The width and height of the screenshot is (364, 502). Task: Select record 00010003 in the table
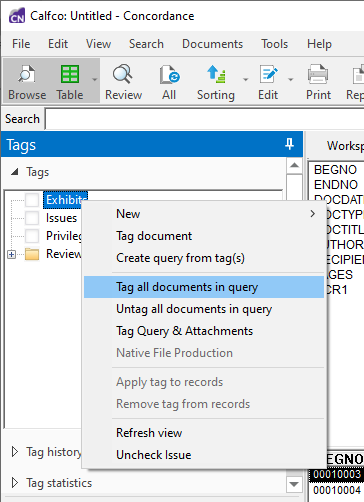click(x=337, y=475)
